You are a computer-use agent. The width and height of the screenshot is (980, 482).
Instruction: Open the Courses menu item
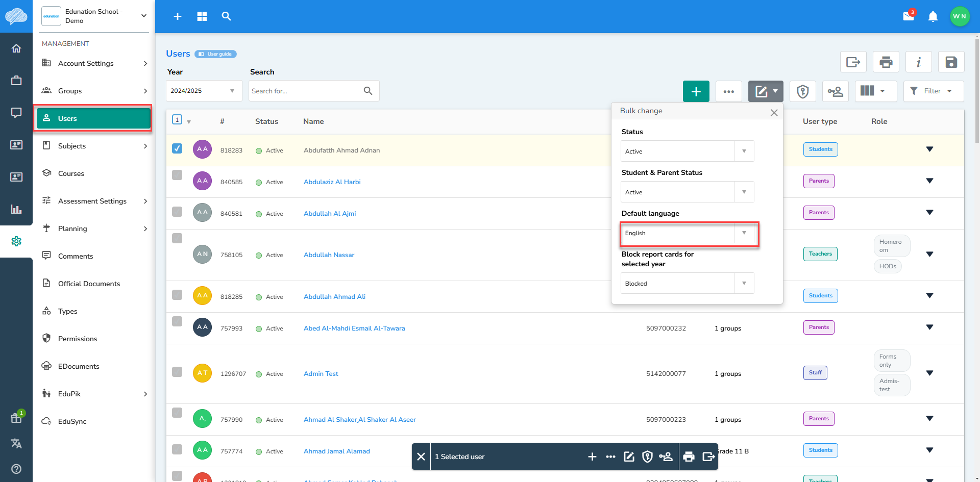pyautogui.click(x=94, y=173)
